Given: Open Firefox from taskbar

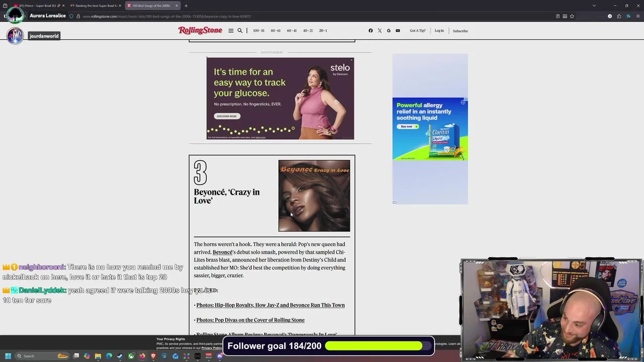Looking at the screenshot, I should pos(142,356).
